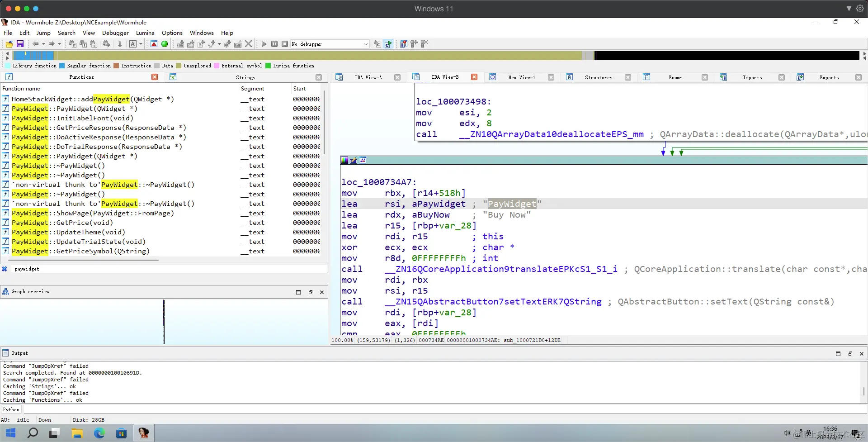Open the Windows Start menu

[10, 433]
